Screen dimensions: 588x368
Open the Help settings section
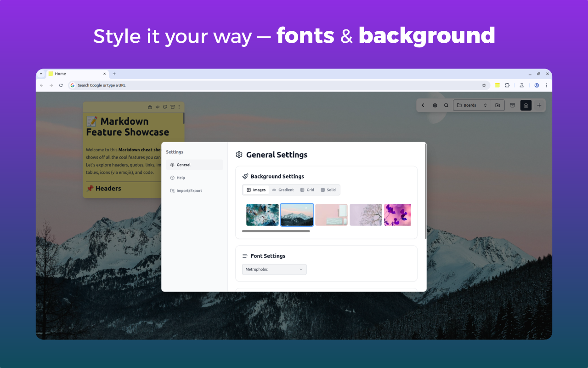coord(194,178)
